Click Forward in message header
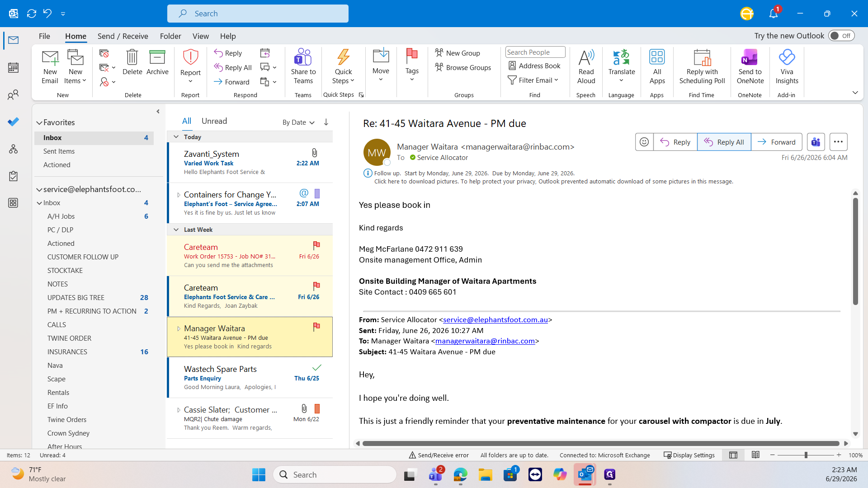868x488 pixels. (777, 142)
